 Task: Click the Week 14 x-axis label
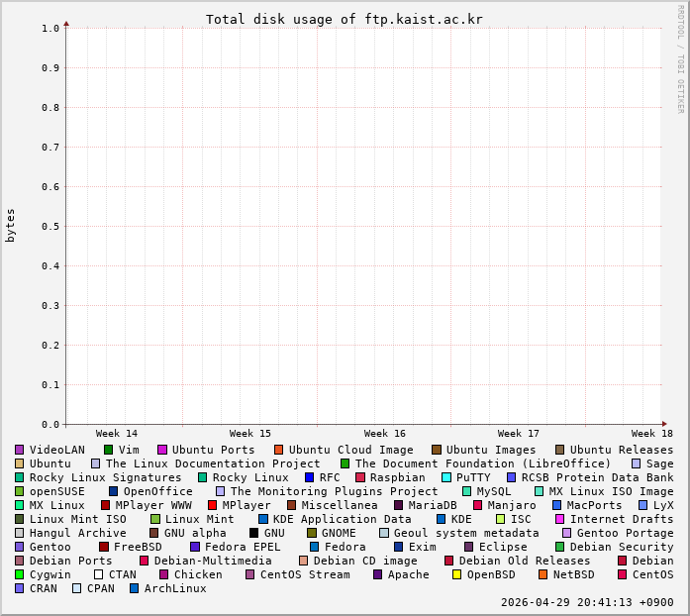pos(117,434)
